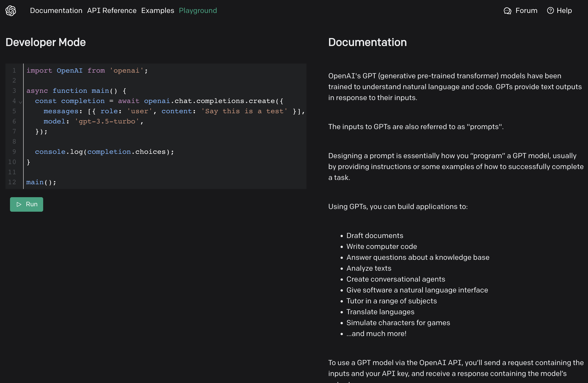Click the main(); call on line 12
The image size is (588, 383).
click(x=41, y=182)
